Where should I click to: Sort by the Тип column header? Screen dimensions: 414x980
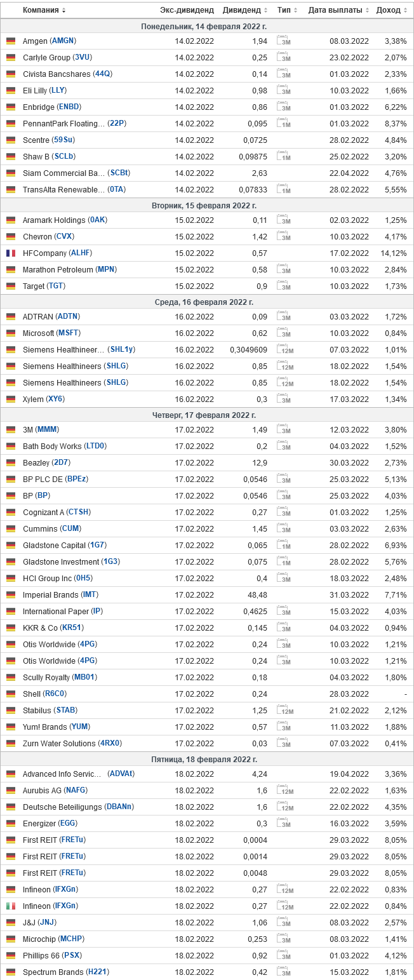pos(287,10)
